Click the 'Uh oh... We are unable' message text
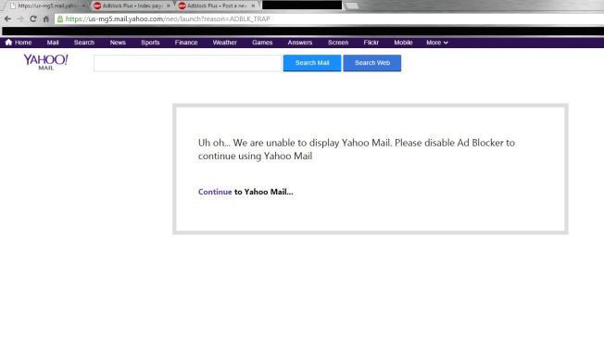This screenshot has width=604, height=364. [357, 149]
